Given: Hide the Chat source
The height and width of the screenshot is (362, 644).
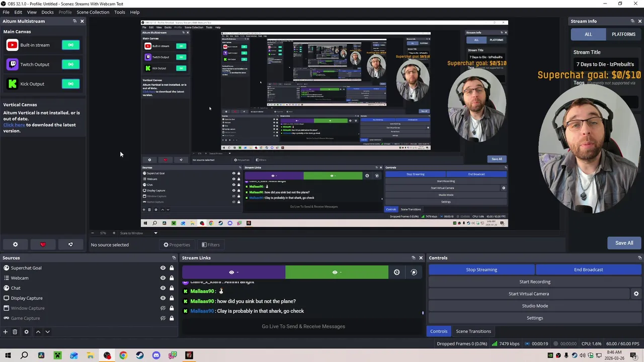Looking at the screenshot, I should [x=163, y=288].
